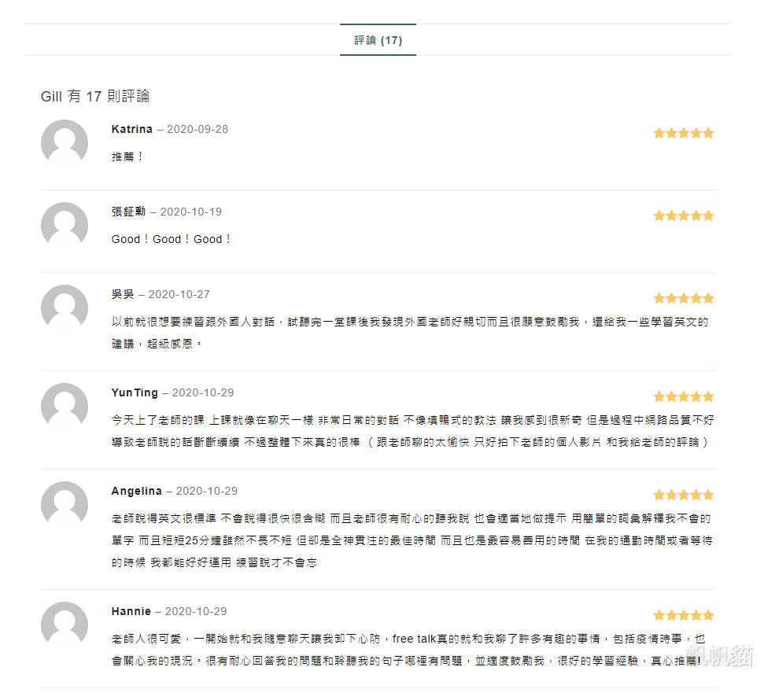
Task: Click YunTing's avatar image
Action: (65, 407)
